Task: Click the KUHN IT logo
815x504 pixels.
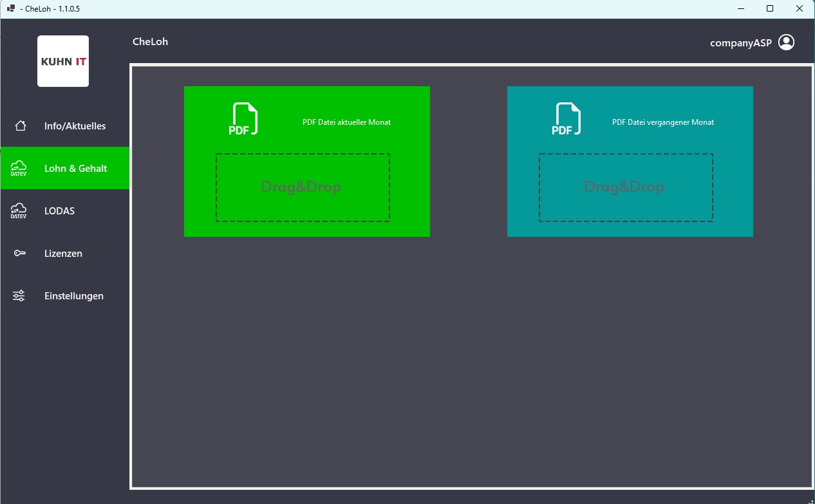Action: [62, 61]
